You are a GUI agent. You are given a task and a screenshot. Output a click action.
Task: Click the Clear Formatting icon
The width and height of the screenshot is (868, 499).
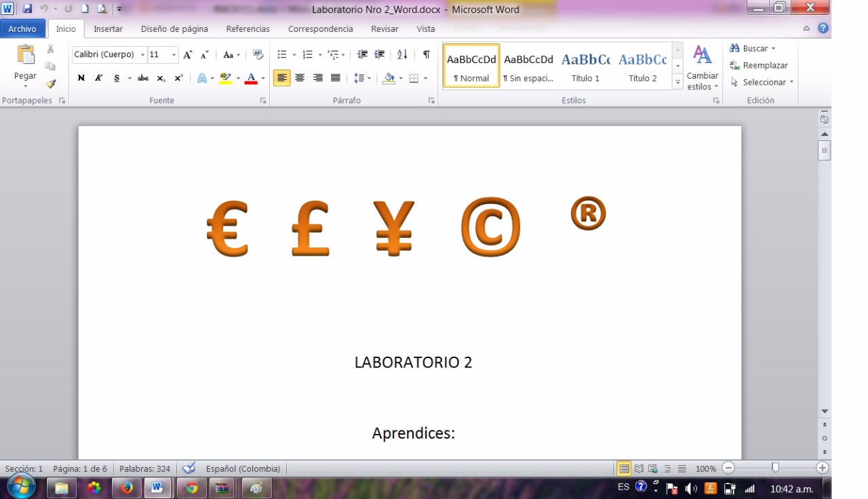(x=258, y=55)
